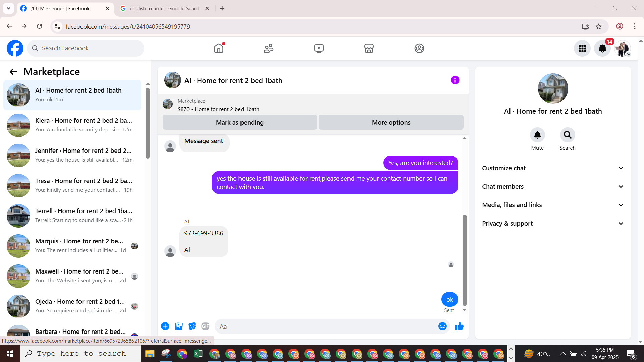This screenshot has width=644, height=362.
Task: Go back using the Marketplace back arrow
Action: click(13, 72)
